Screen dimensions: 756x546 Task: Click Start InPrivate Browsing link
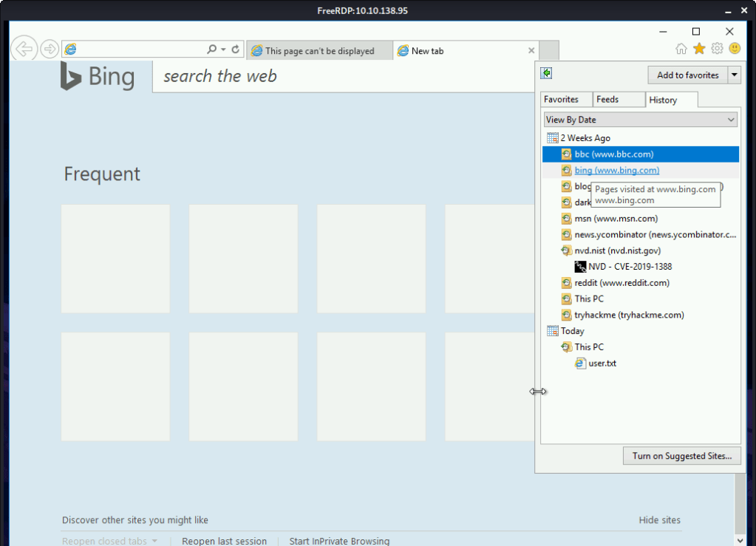pyautogui.click(x=339, y=541)
